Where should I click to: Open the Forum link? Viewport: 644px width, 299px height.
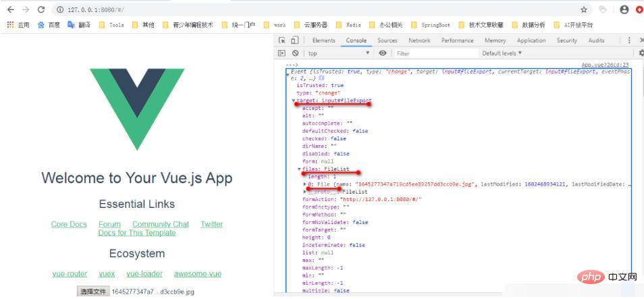tap(109, 224)
